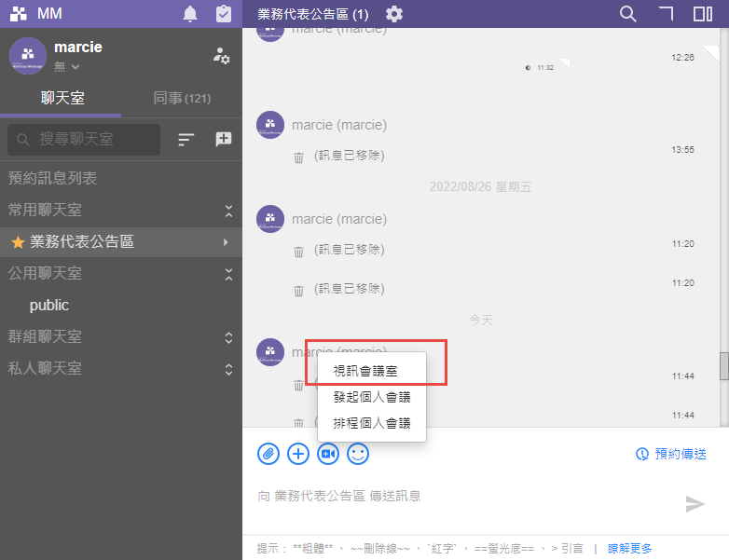Open the emoji smiley picker

pyautogui.click(x=358, y=454)
